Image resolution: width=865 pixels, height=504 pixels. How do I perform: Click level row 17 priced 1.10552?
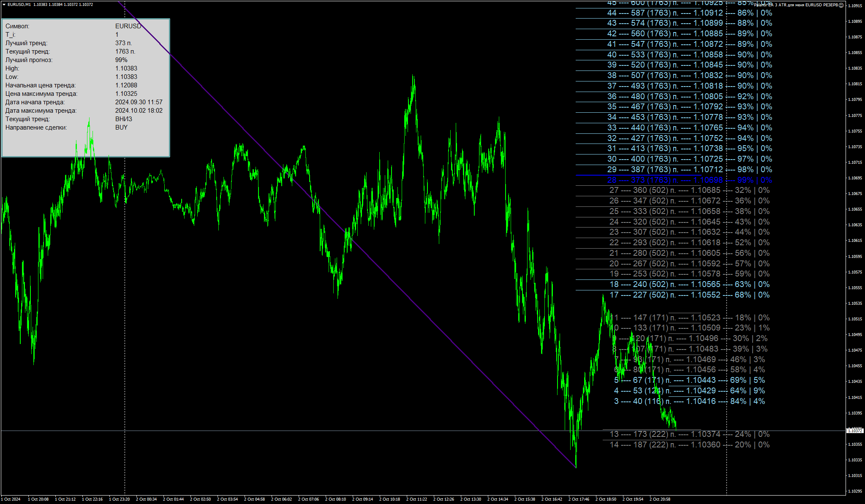pos(690,295)
